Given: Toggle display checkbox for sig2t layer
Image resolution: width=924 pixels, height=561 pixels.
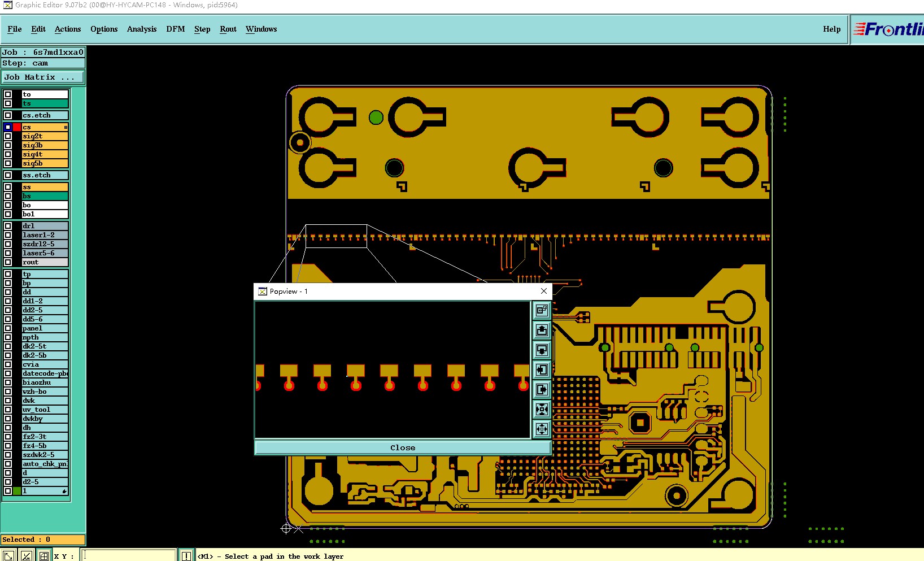Looking at the screenshot, I should pyautogui.click(x=8, y=136).
